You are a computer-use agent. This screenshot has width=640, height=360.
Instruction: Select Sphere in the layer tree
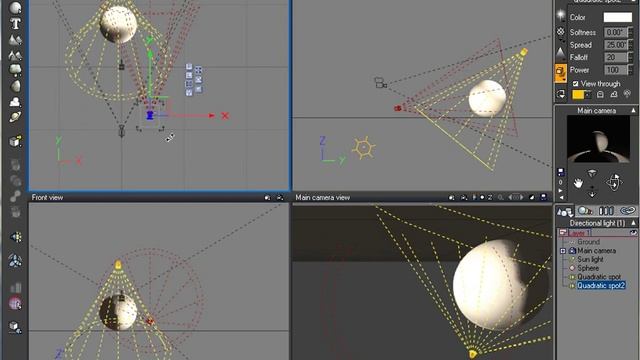click(x=588, y=268)
